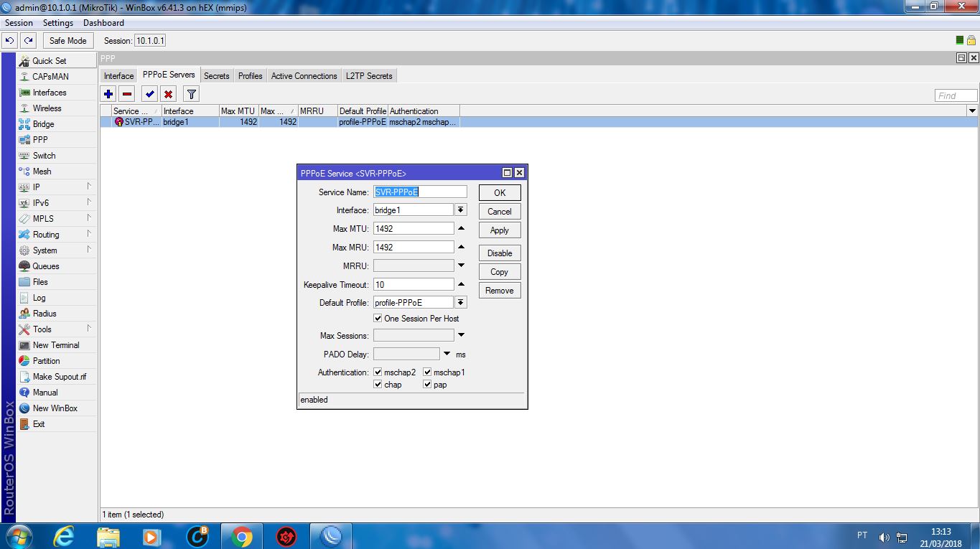Launch Internet Explorer from taskbar

(x=65, y=536)
